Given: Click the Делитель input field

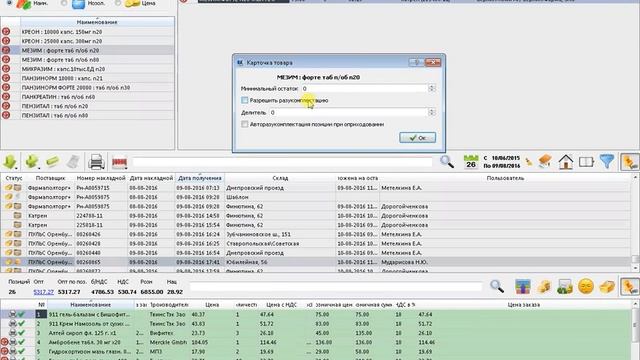Looking at the screenshot, I should tap(349, 112).
